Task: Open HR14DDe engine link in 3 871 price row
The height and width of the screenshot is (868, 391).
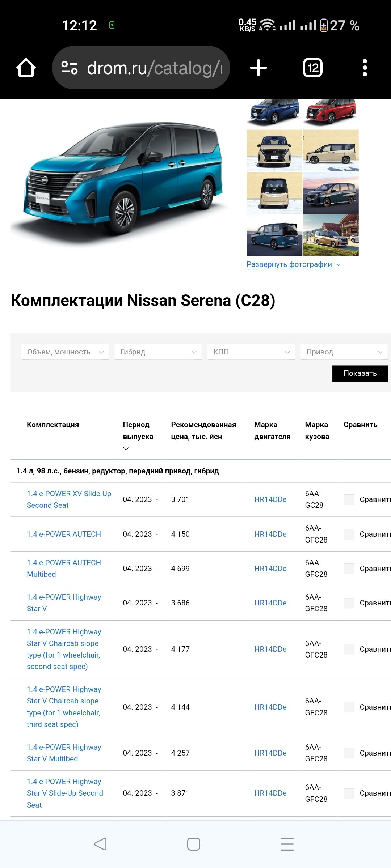Action: [270, 793]
